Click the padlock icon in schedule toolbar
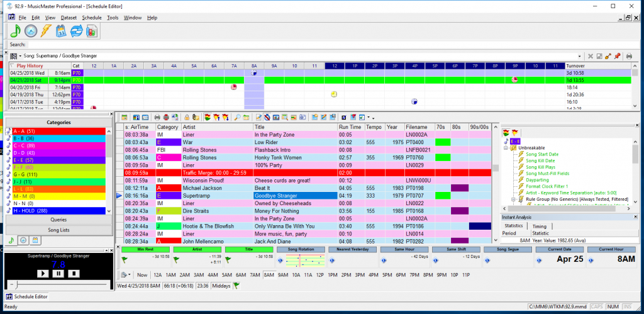This screenshot has height=314, width=644. click(186, 118)
